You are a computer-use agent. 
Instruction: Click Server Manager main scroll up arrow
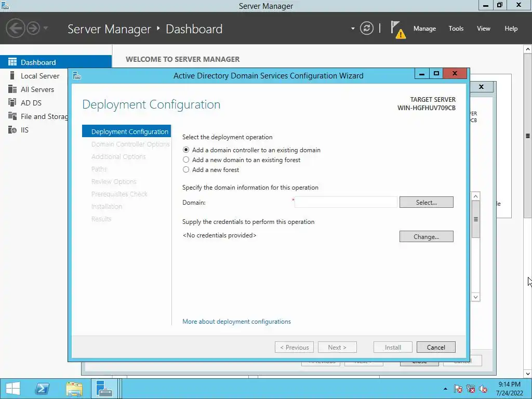[528, 49]
